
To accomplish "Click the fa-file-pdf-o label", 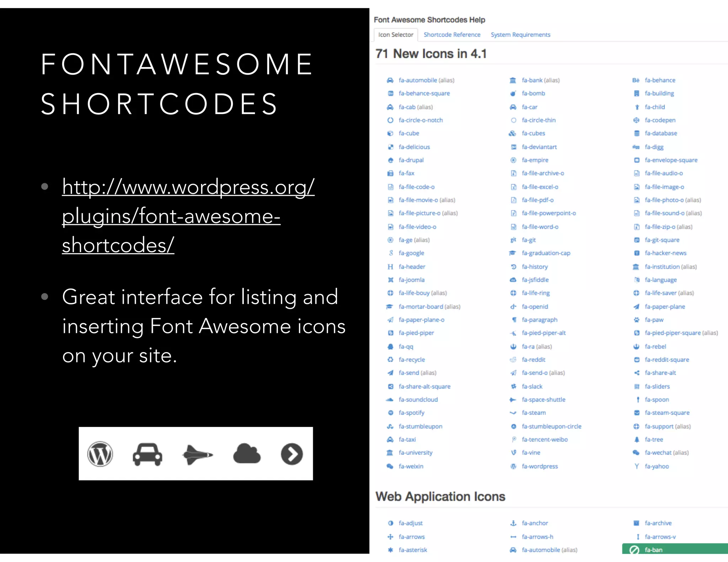I will click(x=537, y=200).
